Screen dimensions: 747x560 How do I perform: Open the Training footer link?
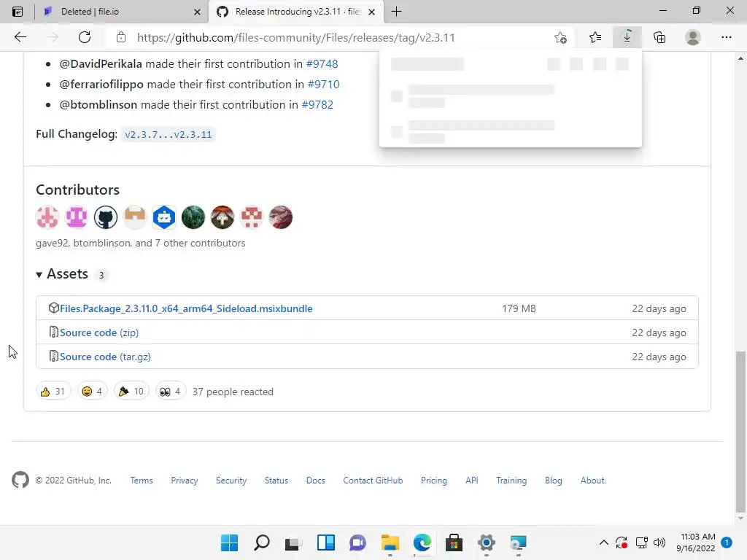pos(511,481)
